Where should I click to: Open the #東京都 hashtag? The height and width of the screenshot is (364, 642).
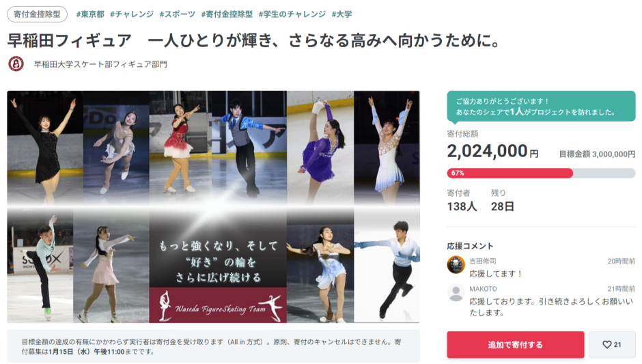click(90, 14)
